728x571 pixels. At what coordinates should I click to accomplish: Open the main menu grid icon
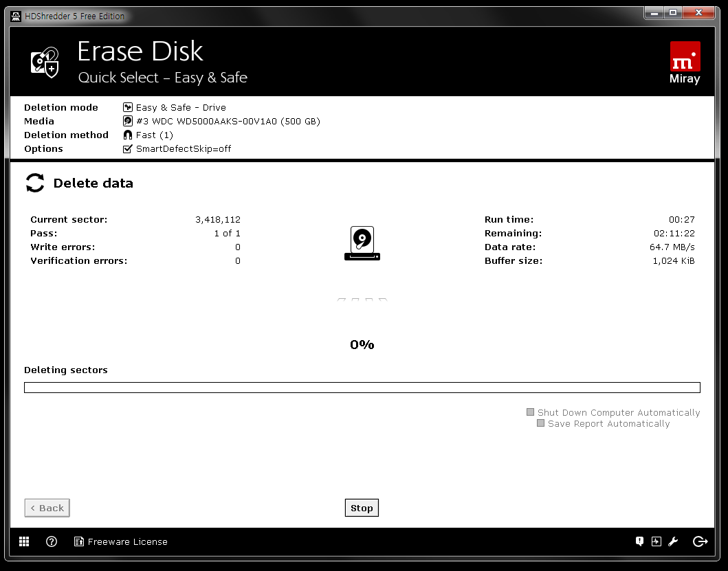[24, 541]
